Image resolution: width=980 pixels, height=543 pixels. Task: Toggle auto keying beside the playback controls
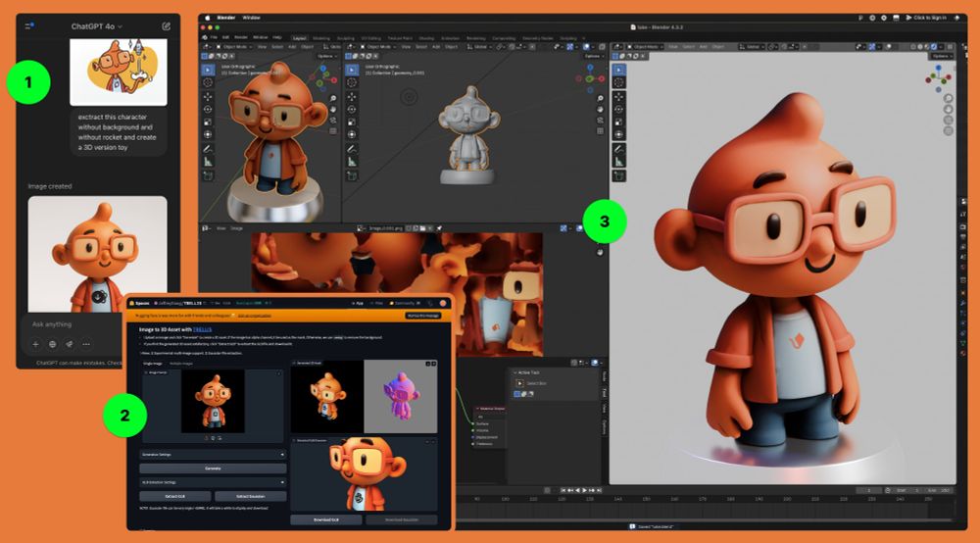coord(548,490)
